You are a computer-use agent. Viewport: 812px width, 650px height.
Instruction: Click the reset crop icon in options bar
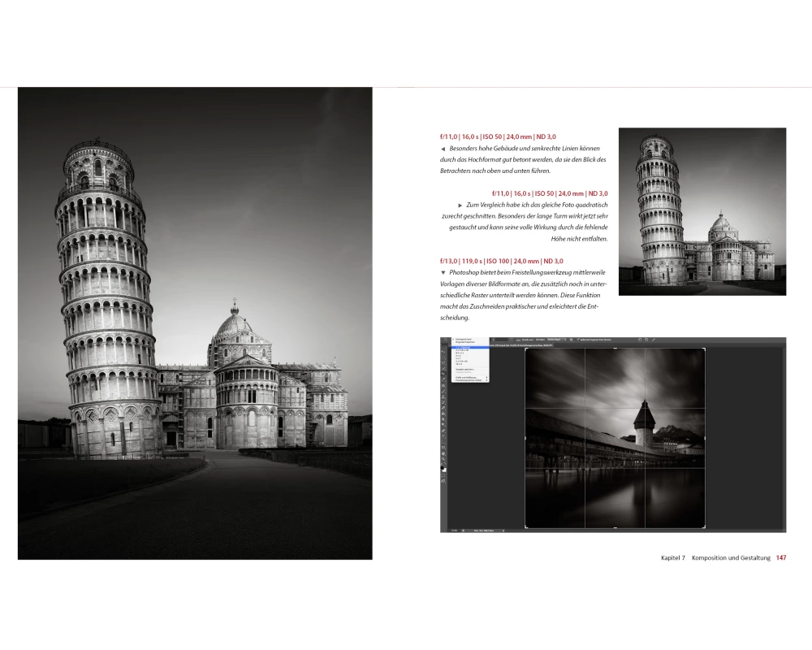pos(639,340)
